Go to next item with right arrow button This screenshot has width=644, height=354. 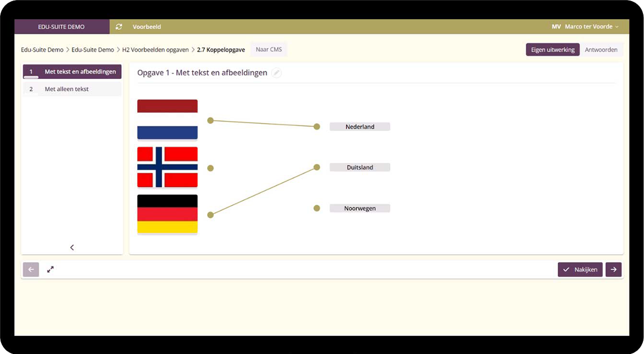coord(613,270)
